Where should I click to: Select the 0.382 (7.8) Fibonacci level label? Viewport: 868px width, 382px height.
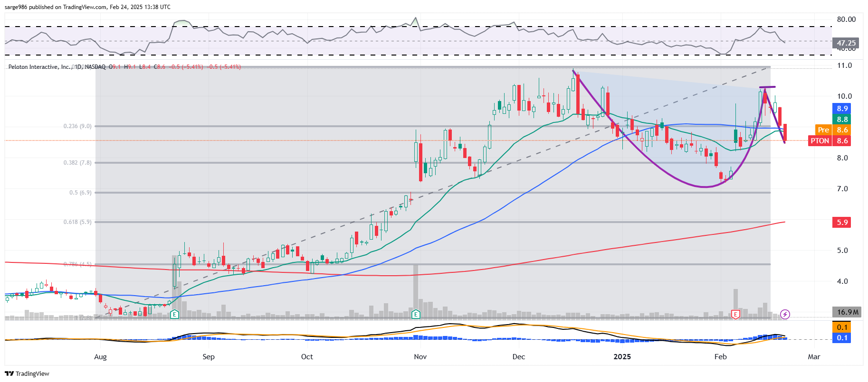pyautogui.click(x=77, y=163)
